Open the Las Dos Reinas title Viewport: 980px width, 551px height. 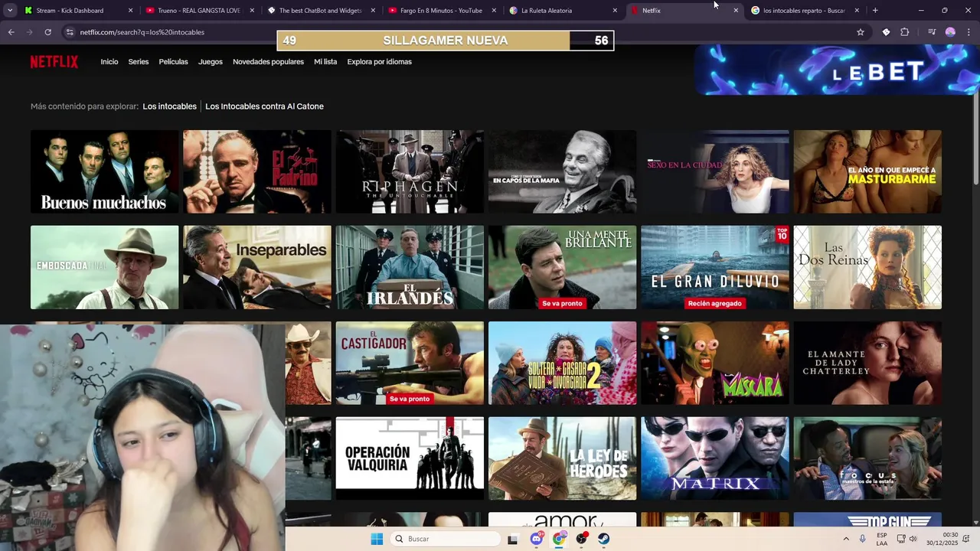coord(867,267)
